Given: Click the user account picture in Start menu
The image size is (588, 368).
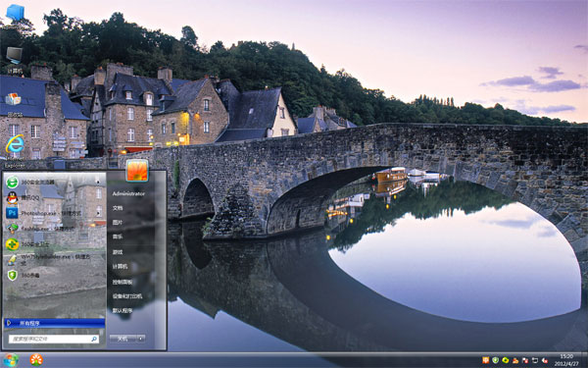Looking at the screenshot, I should click(x=137, y=171).
